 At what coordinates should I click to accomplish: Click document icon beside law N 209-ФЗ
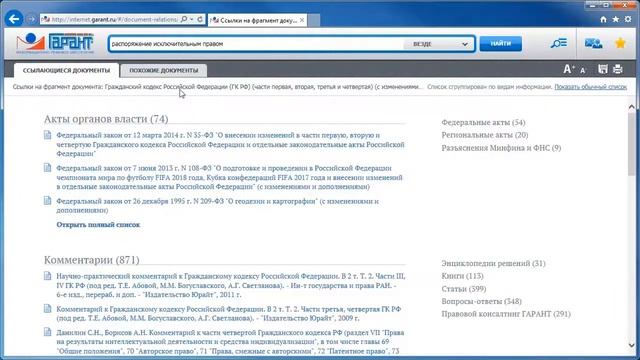point(48,201)
